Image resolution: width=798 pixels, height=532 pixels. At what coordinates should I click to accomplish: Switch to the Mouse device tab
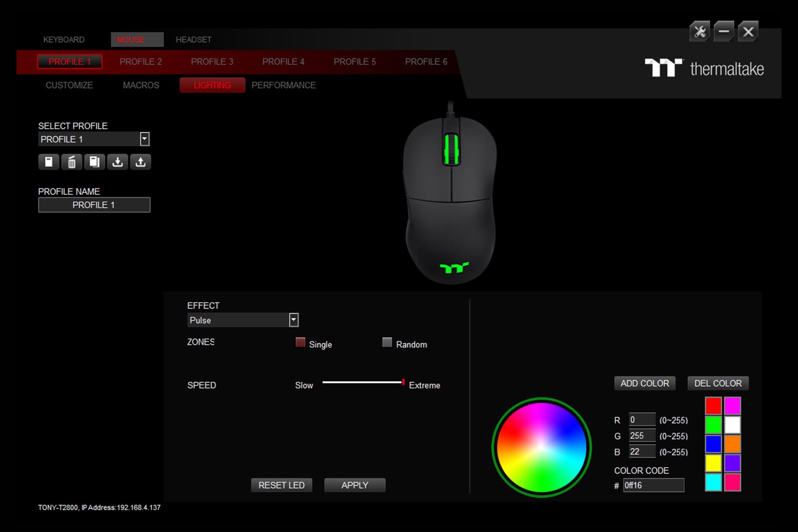[x=137, y=39]
